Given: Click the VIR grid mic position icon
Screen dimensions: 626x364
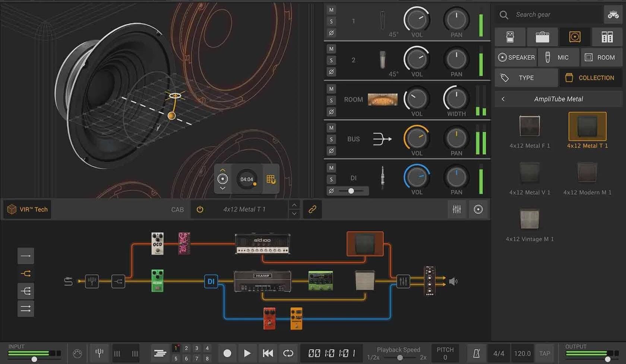Looking at the screenshot, I should click(271, 179).
